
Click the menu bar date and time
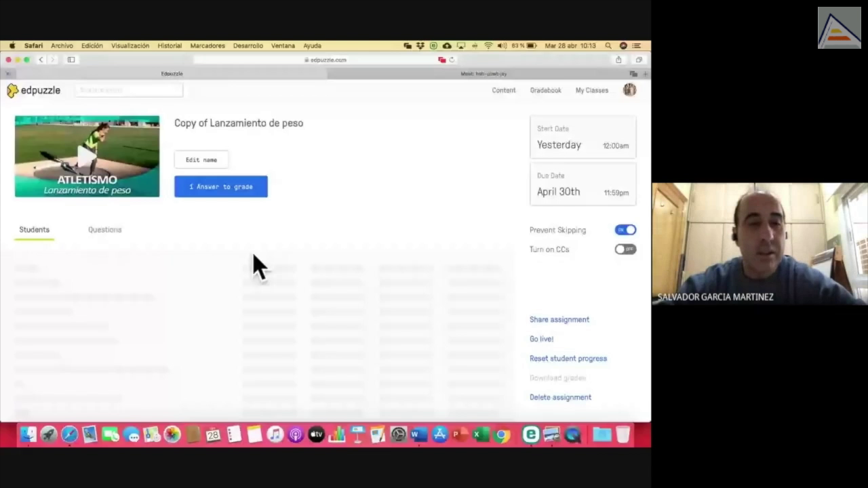pyautogui.click(x=570, y=45)
